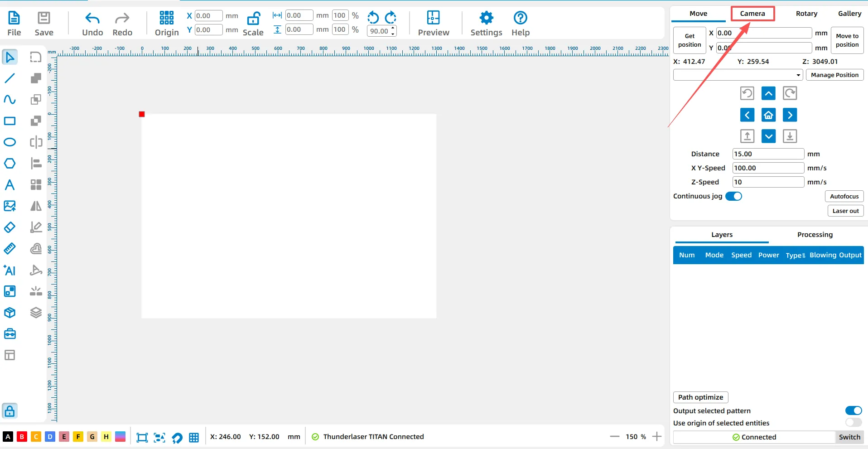Click the Measure ruler tool

pyautogui.click(x=10, y=249)
